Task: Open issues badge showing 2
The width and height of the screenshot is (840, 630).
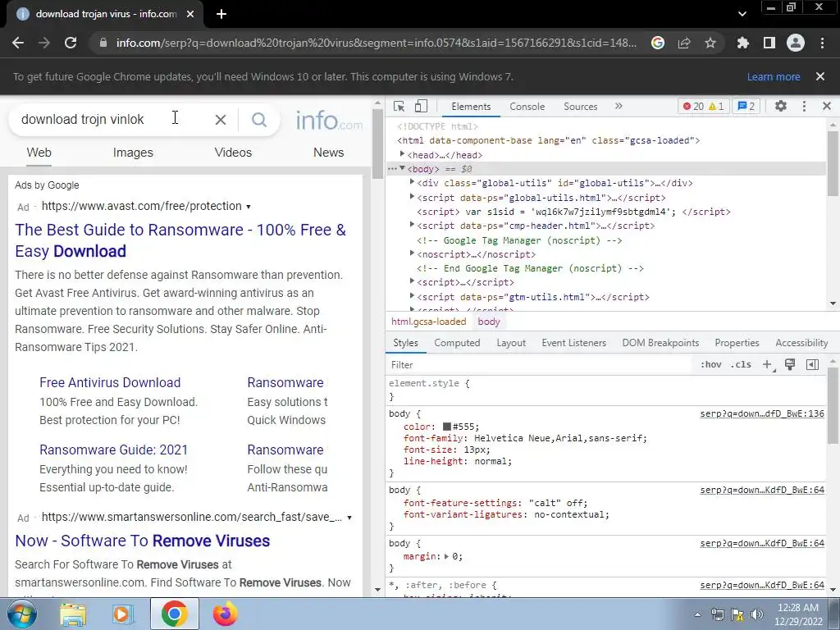Action: coord(746,106)
